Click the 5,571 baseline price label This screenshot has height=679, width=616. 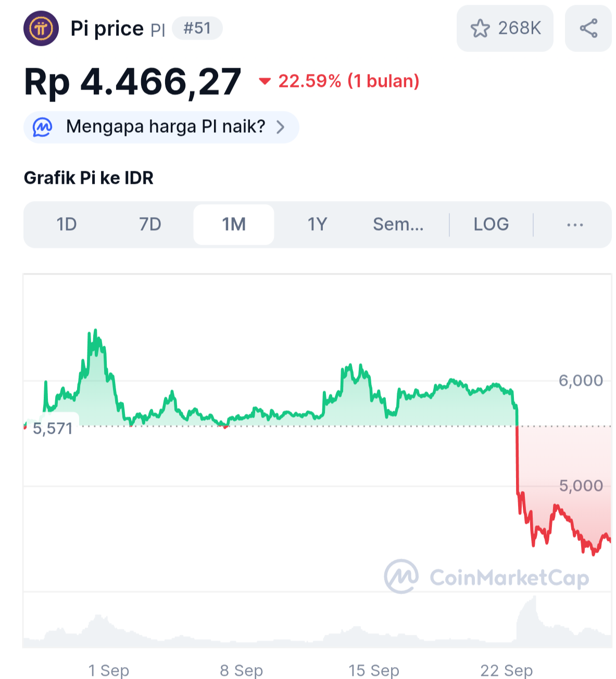(x=53, y=429)
